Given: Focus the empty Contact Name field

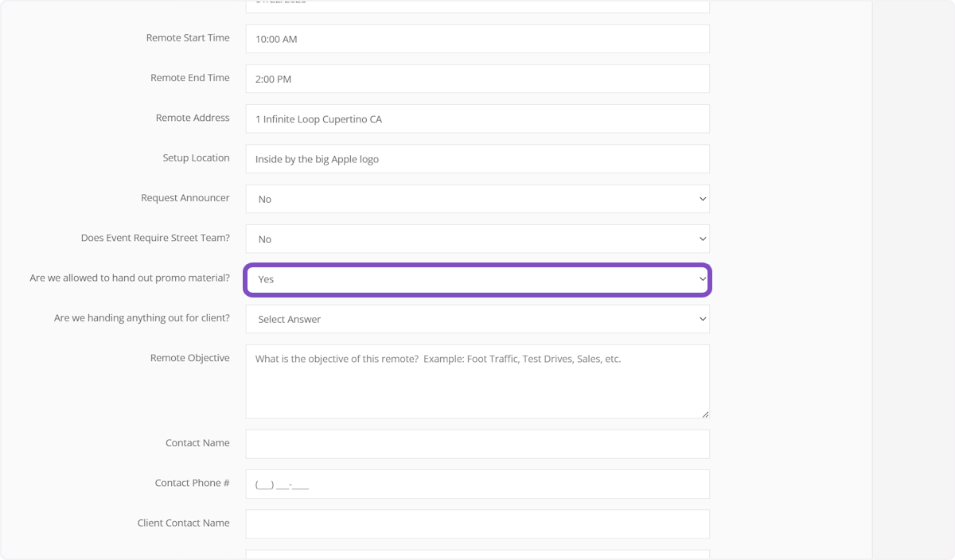Looking at the screenshot, I should point(477,445).
